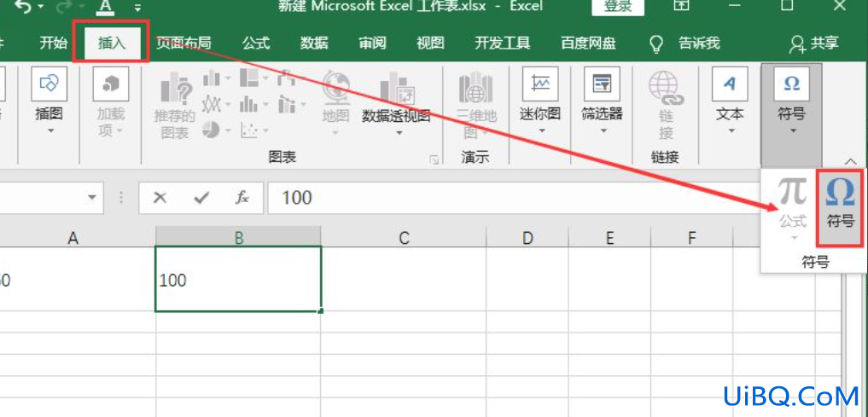Switch to the 插入 tab
868x417 pixels.
pyautogui.click(x=113, y=43)
